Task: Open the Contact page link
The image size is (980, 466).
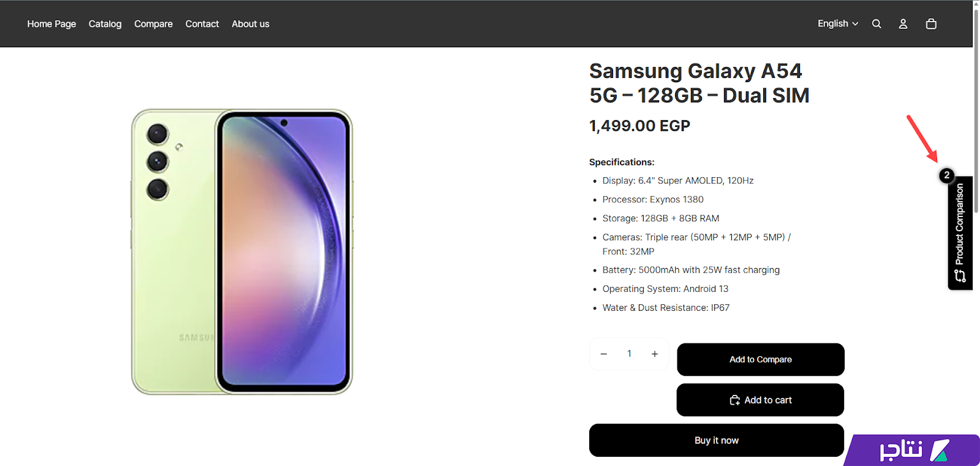Action: 202,24
